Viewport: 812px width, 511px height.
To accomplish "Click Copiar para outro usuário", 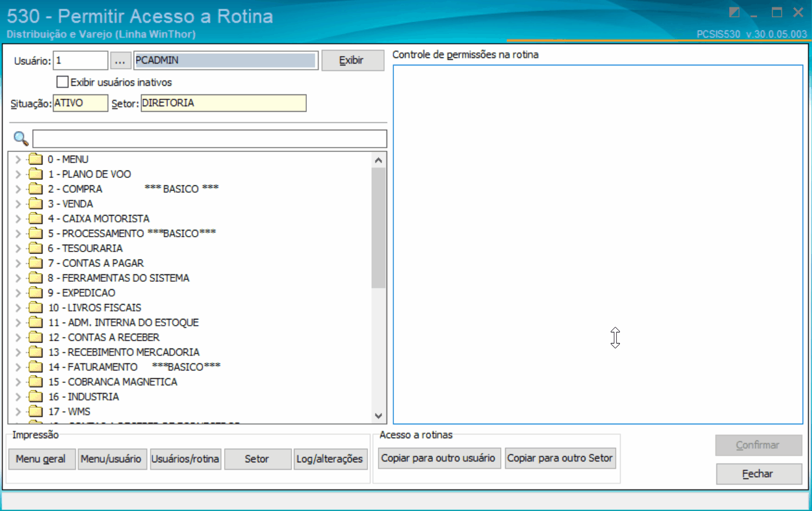I will (439, 458).
